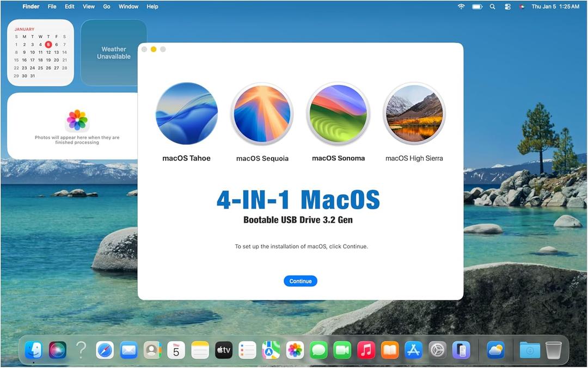
Task: Open the Messages app in the Dock
Action: pyautogui.click(x=318, y=350)
